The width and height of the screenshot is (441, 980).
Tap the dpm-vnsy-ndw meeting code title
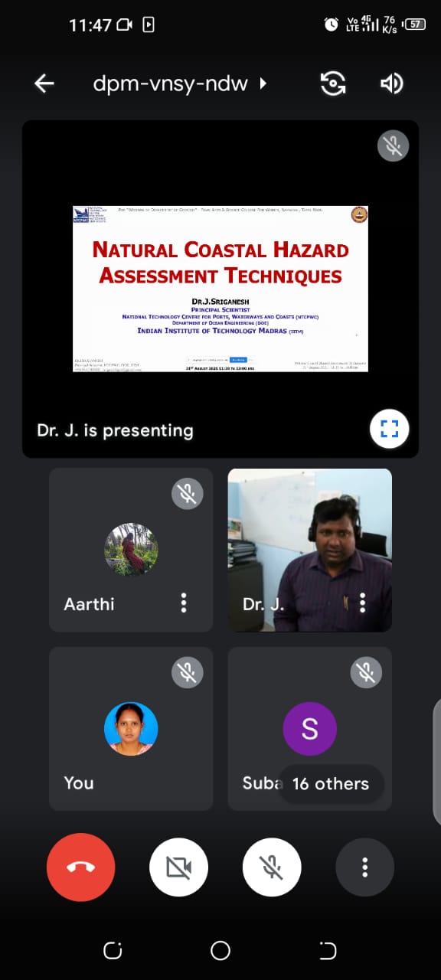(x=171, y=83)
